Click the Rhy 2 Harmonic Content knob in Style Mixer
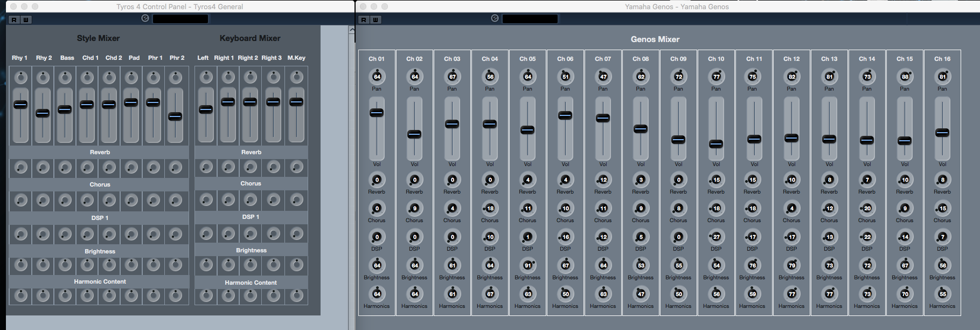This screenshot has height=330, width=980. (43, 295)
